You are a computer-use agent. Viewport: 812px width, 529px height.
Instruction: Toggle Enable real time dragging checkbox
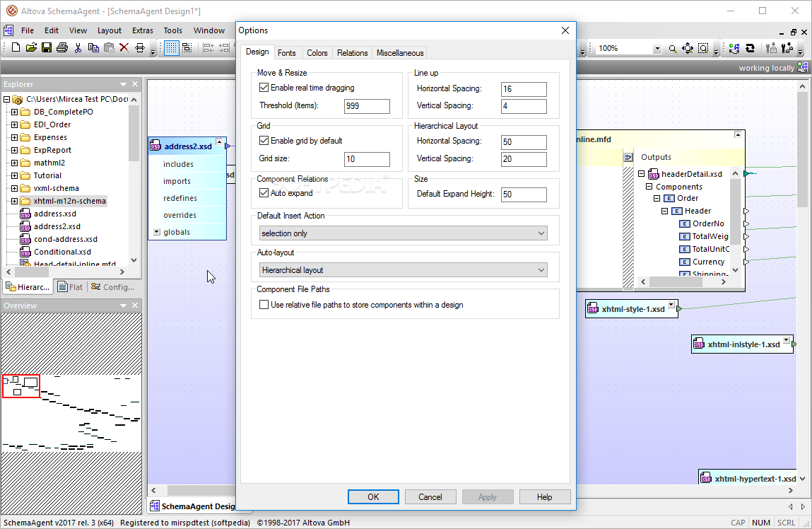(x=264, y=88)
